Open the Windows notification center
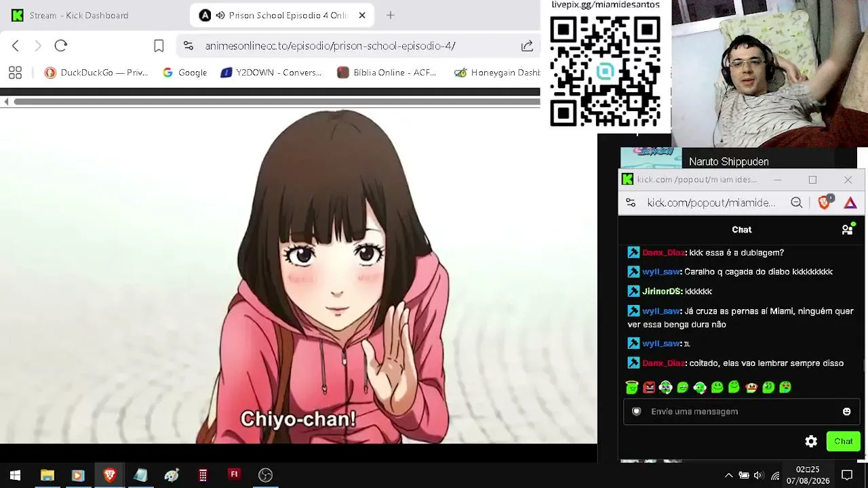868x488 pixels. coord(847,475)
